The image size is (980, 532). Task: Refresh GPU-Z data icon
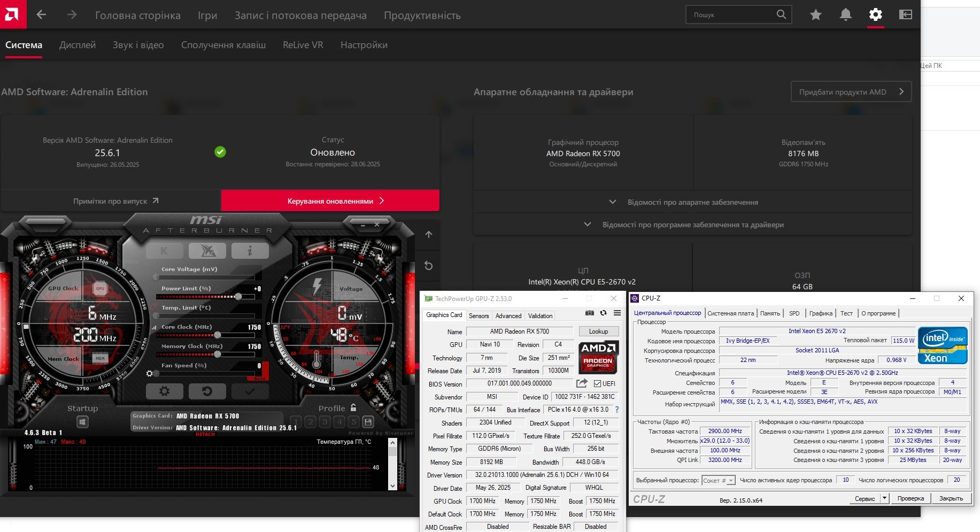(x=603, y=313)
